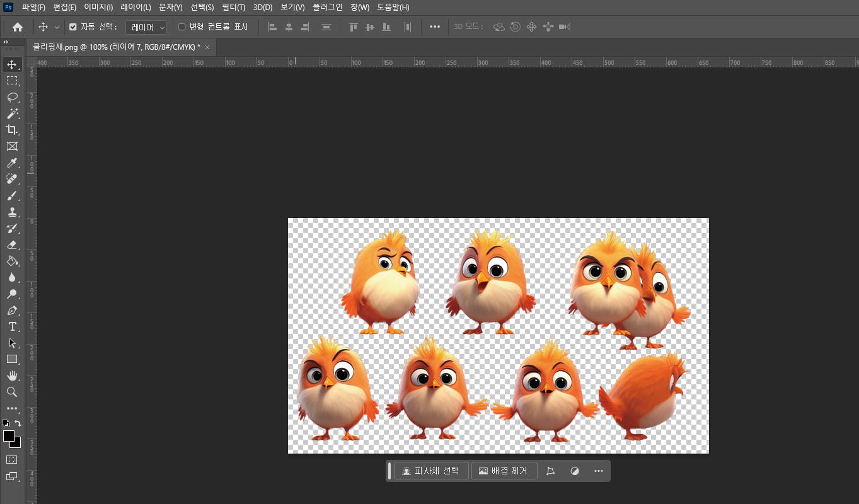This screenshot has height=504, width=859.
Task: Open the 플러그인 menu
Action: pos(328,7)
